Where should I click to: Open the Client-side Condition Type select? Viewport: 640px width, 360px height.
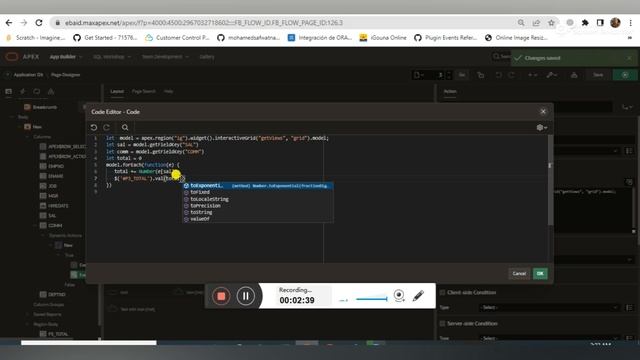(550, 307)
